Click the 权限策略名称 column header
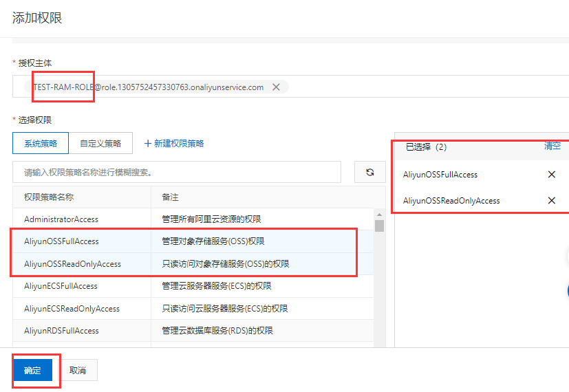Viewport: 569px width, 392px height. tap(82, 197)
